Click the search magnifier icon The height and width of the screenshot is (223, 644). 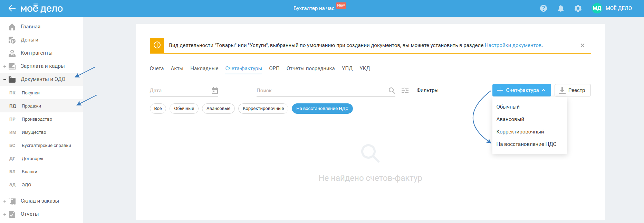point(392,91)
